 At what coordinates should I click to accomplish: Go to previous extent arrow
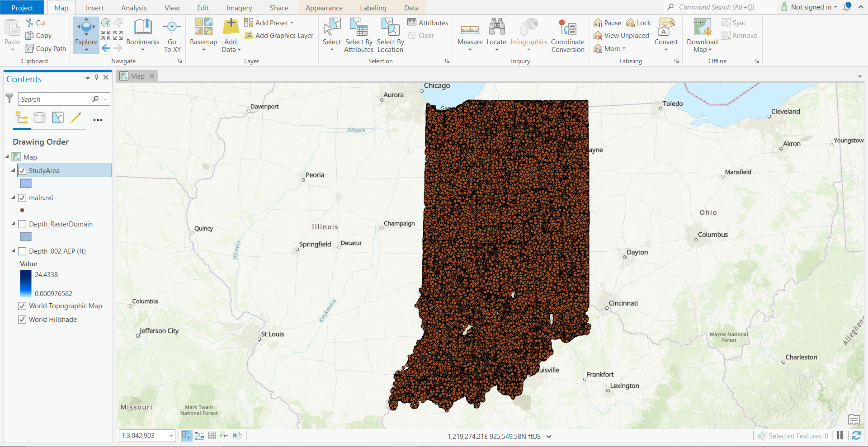(106, 48)
